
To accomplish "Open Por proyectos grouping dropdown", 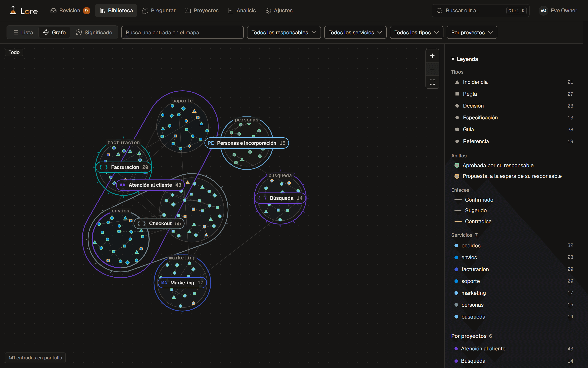I will pyautogui.click(x=472, y=32).
